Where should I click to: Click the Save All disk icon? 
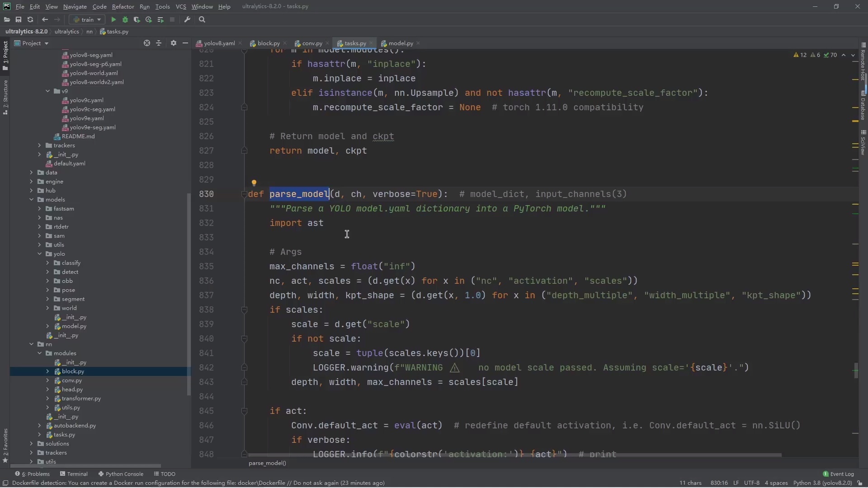(x=19, y=19)
